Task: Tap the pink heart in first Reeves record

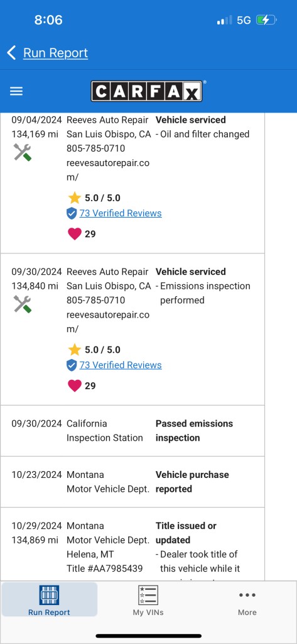Action: (x=74, y=234)
